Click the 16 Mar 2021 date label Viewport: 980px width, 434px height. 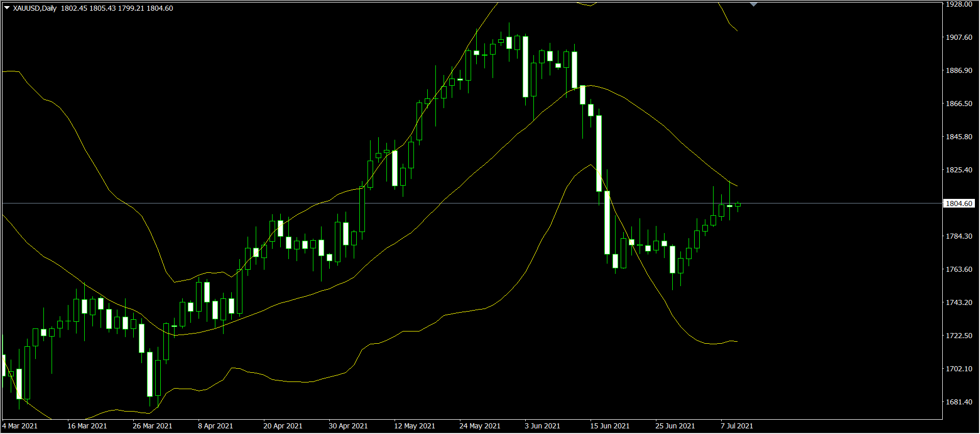pyautogui.click(x=87, y=426)
